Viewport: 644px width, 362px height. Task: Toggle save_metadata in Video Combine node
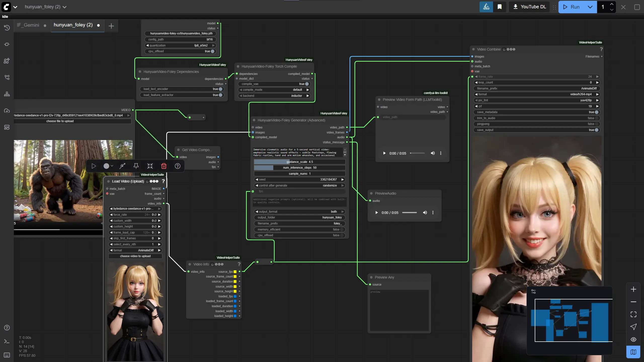596,112
